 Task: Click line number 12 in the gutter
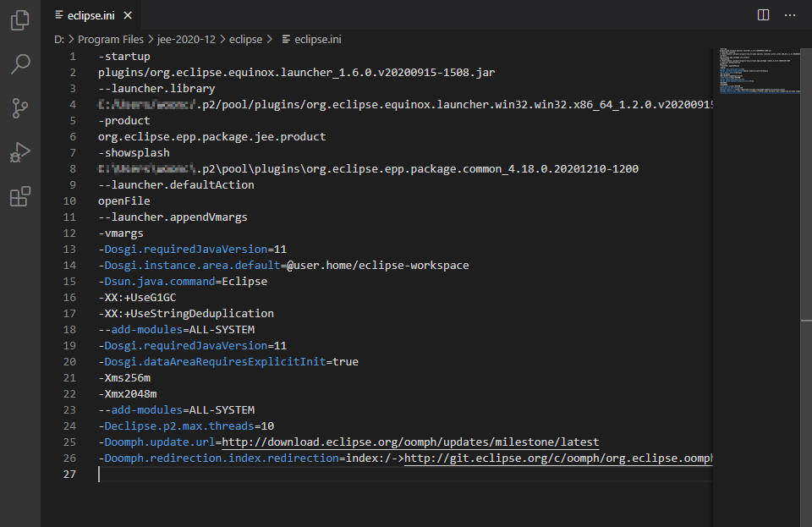[x=69, y=233]
